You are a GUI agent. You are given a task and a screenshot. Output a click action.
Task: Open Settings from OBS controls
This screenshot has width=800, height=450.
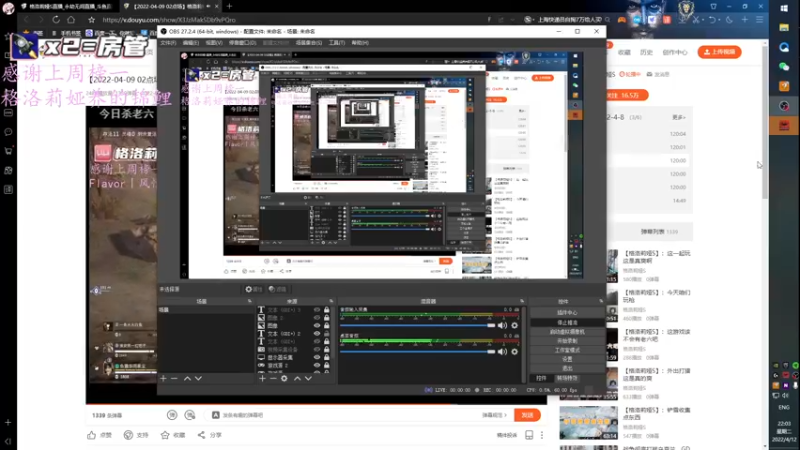567,359
